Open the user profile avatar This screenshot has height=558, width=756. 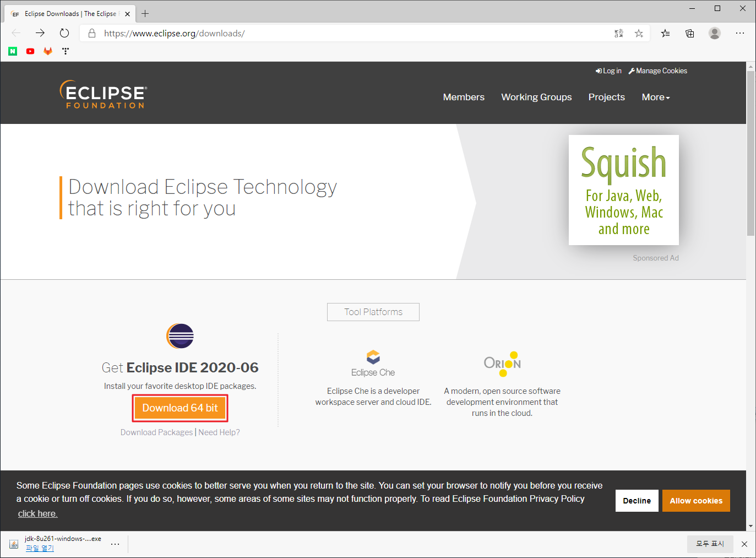715,33
